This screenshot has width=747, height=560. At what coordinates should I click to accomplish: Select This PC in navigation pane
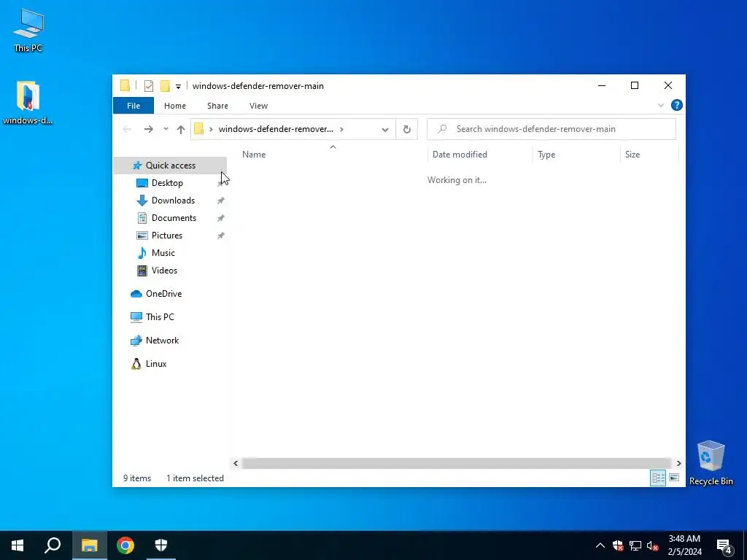coord(160,317)
